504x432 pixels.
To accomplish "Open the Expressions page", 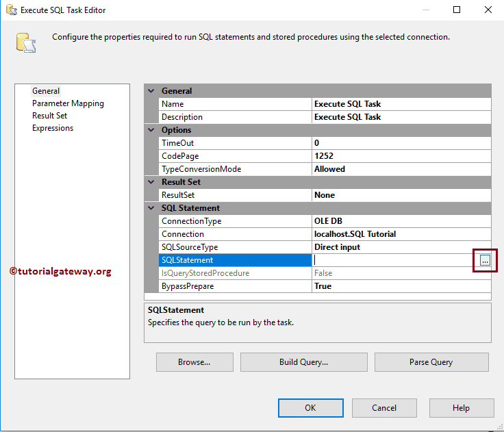I will [53, 128].
